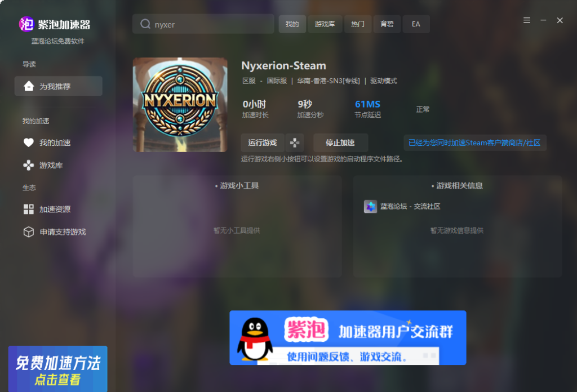Image resolution: width=577 pixels, height=392 pixels.
Task: Click the 驱动模式 mode text
Action: pyautogui.click(x=383, y=81)
